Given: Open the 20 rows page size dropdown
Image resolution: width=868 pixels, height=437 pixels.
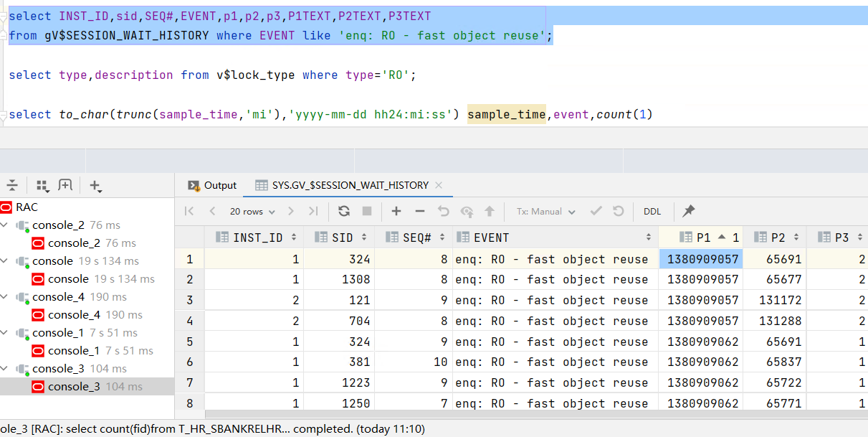Looking at the screenshot, I should click(x=252, y=212).
